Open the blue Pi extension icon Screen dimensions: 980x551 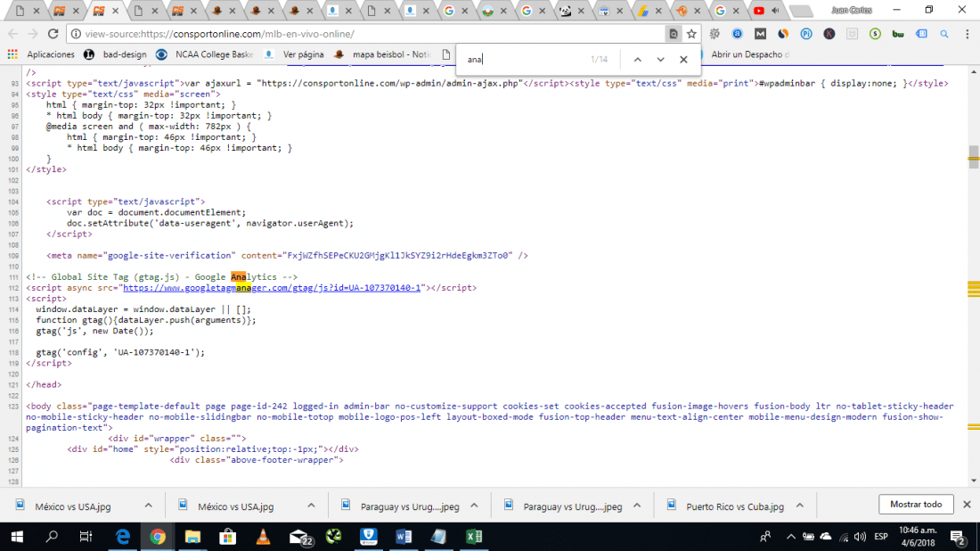[x=806, y=34]
